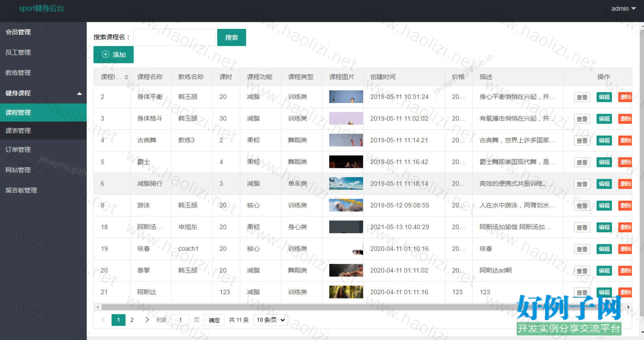Edit the 古典舞 course row
The height and width of the screenshot is (340, 644).
tap(604, 140)
